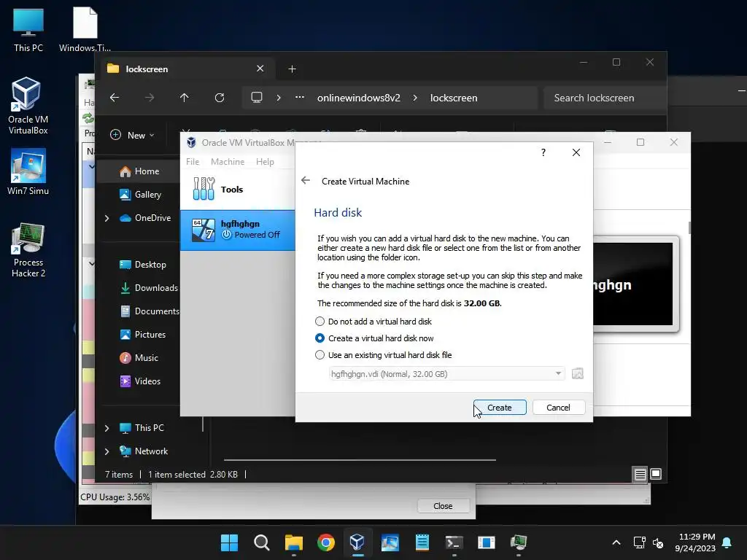Open the Windows.Ti... file on desktop

click(x=85, y=30)
